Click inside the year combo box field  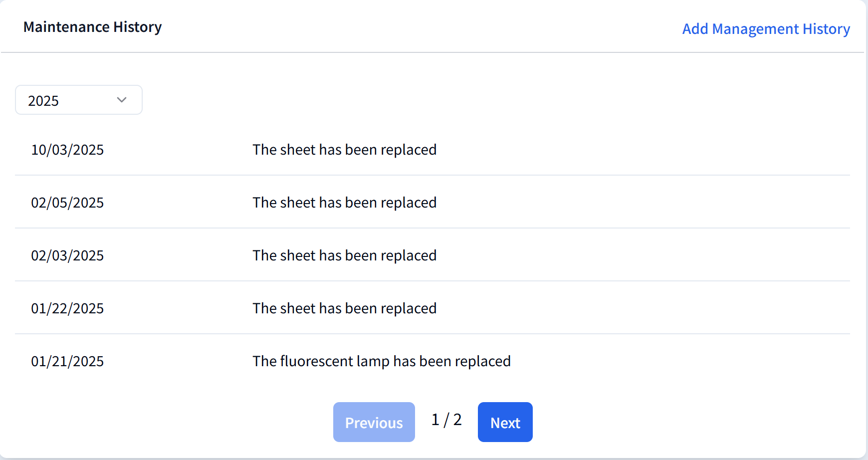[x=65, y=100]
